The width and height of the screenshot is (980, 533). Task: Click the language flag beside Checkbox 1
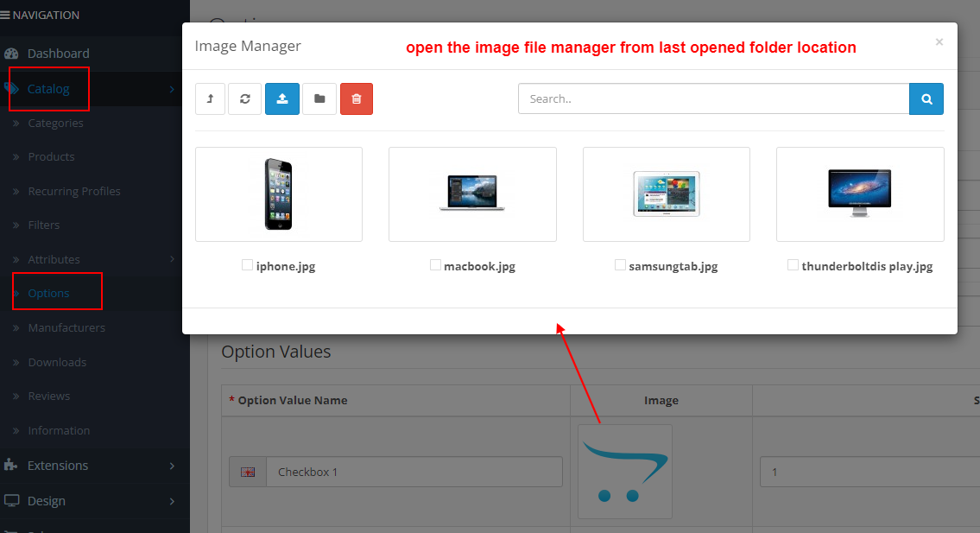[x=248, y=472]
